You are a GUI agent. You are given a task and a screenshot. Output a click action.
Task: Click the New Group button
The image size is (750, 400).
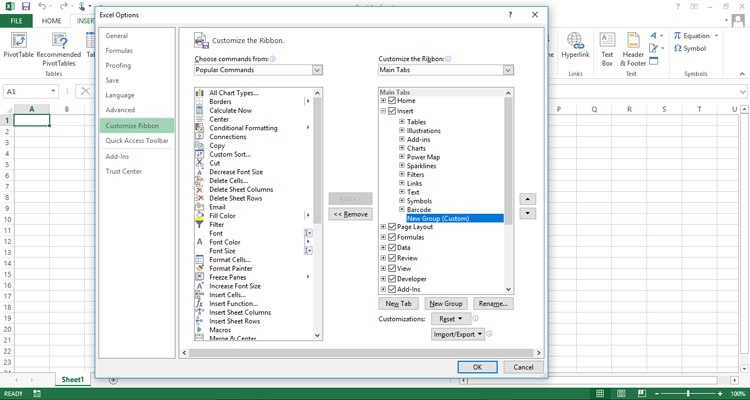point(446,303)
